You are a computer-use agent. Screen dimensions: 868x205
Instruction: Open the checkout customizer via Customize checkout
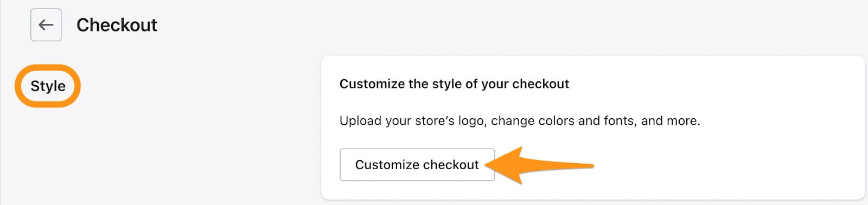[x=417, y=164]
